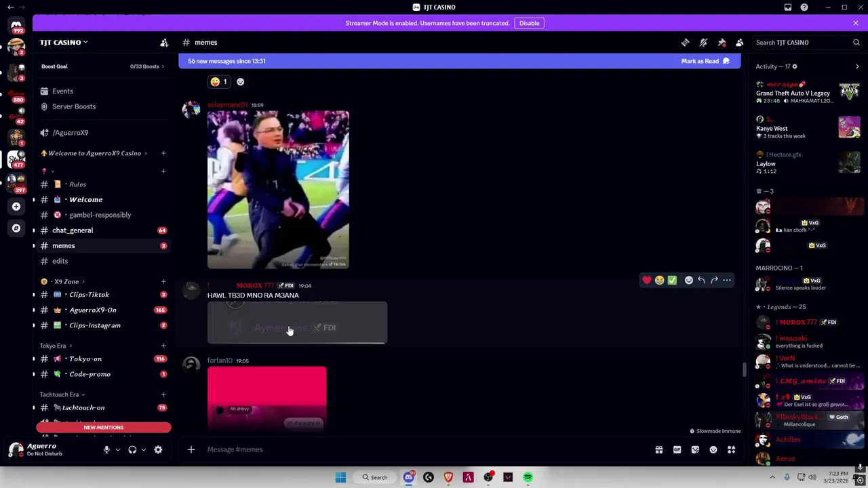The height and width of the screenshot is (488, 868).
Task: Open the chat_general channel
Action: [x=103, y=230]
